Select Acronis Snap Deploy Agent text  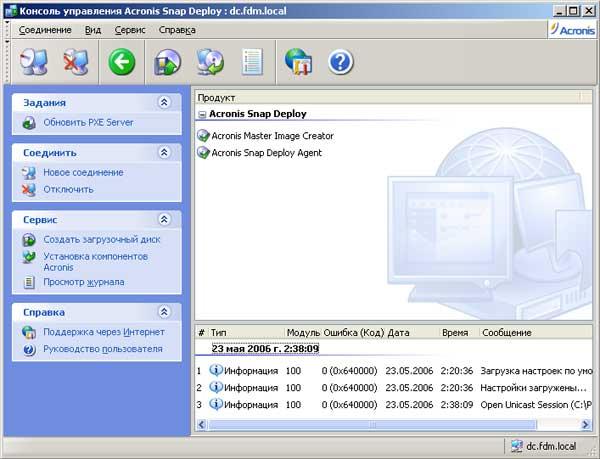click(267, 153)
